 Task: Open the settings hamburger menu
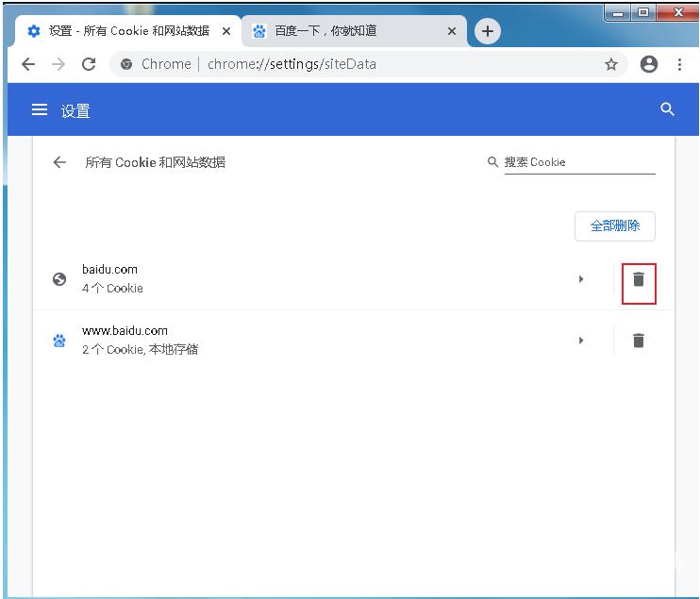40,110
